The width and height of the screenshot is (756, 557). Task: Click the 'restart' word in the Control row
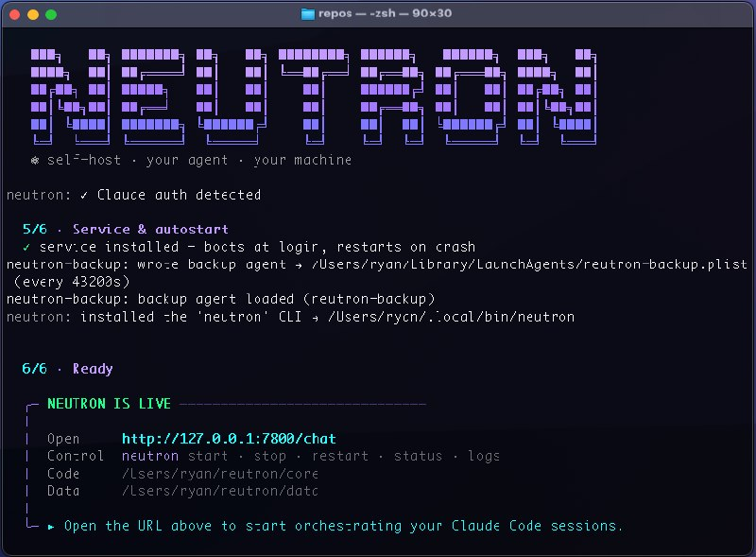(x=340, y=456)
